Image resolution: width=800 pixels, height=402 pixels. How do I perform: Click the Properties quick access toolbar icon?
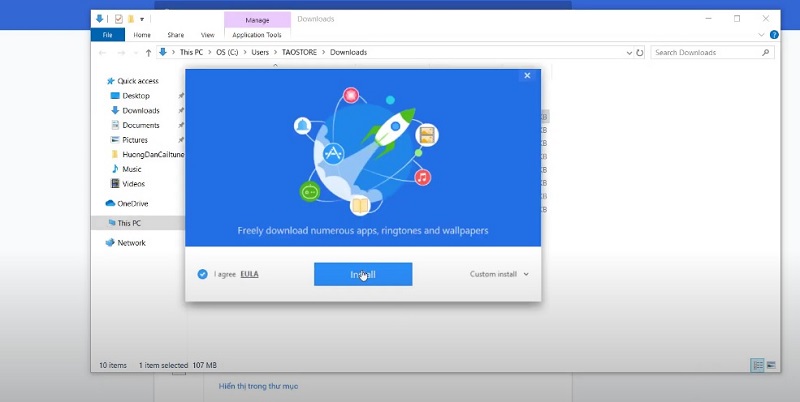pos(119,19)
